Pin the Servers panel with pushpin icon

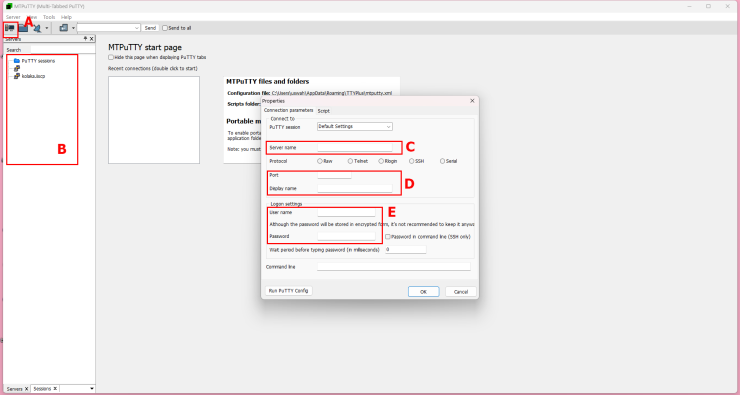pos(85,39)
